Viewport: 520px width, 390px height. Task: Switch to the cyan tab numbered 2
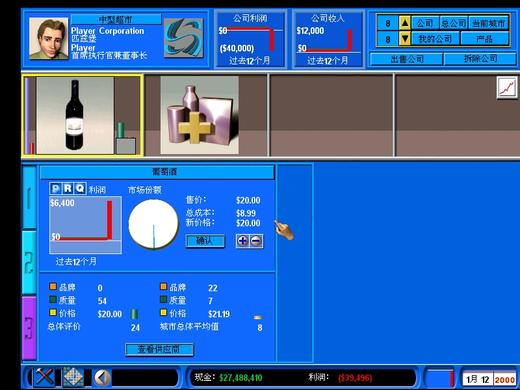tap(29, 263)
